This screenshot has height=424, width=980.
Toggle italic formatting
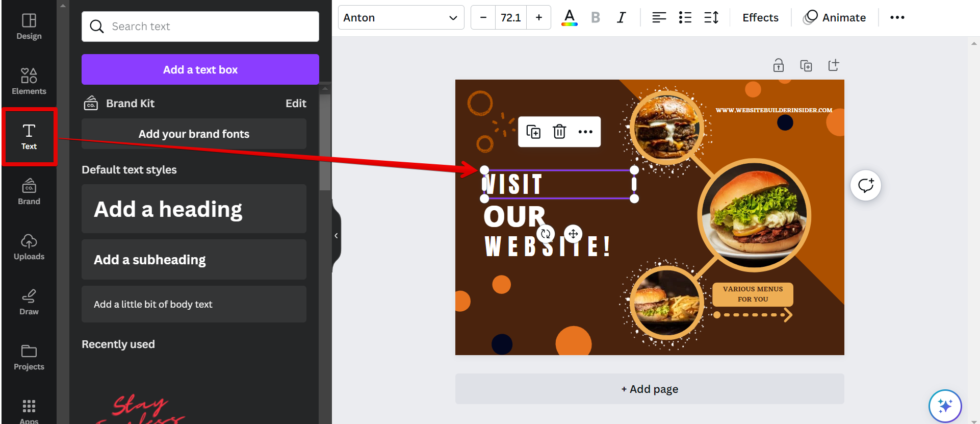[x=621, y=18]
